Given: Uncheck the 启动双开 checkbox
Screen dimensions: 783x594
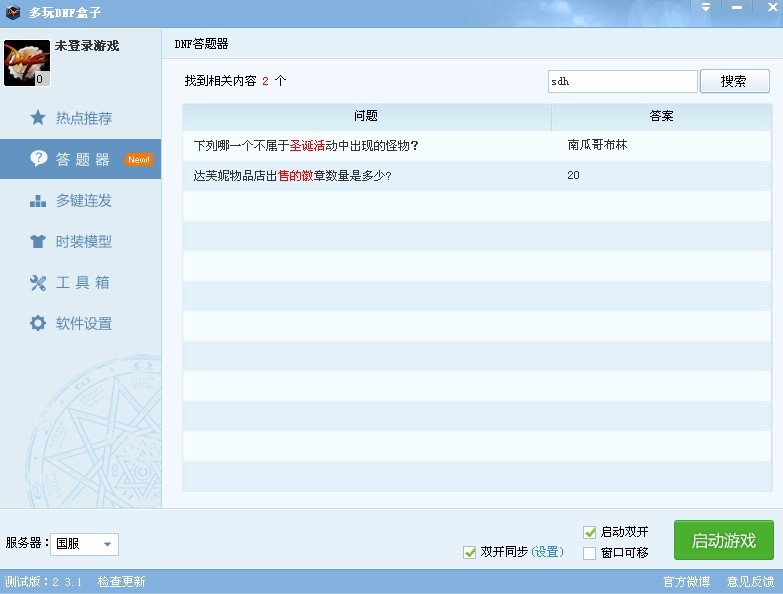Looking at the screenshot, I should pyautogui.click(x=590, y=533).
